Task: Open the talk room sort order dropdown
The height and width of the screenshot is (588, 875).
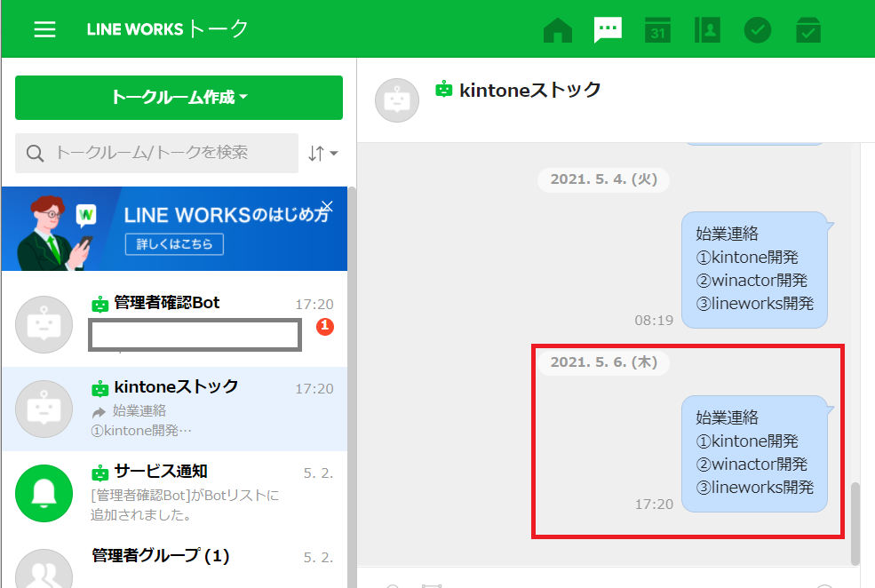Action: 323,153
